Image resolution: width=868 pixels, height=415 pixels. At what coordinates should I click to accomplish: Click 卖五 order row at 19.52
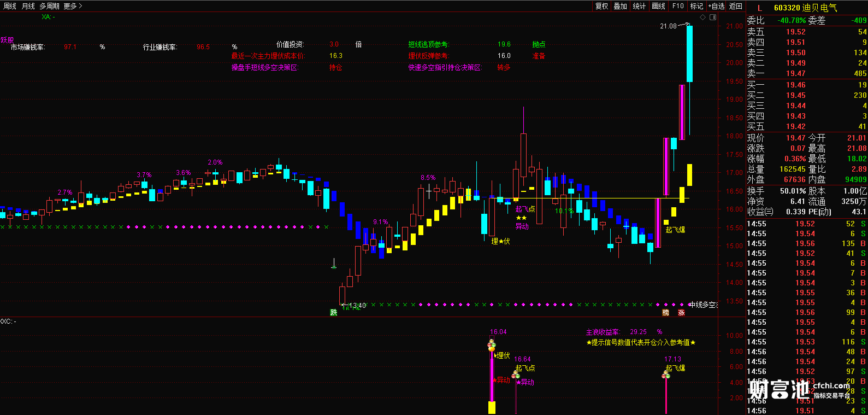click(x=807, y=32)
